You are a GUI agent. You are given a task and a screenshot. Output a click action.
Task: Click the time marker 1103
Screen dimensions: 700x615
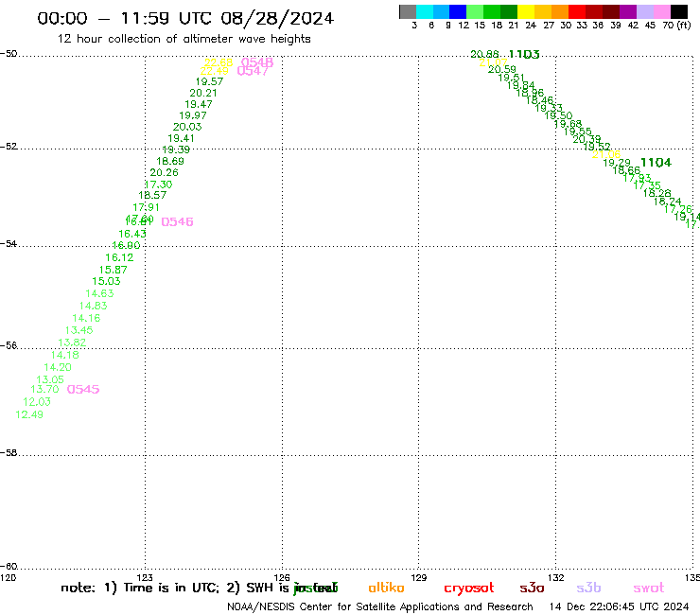point(524,55)
